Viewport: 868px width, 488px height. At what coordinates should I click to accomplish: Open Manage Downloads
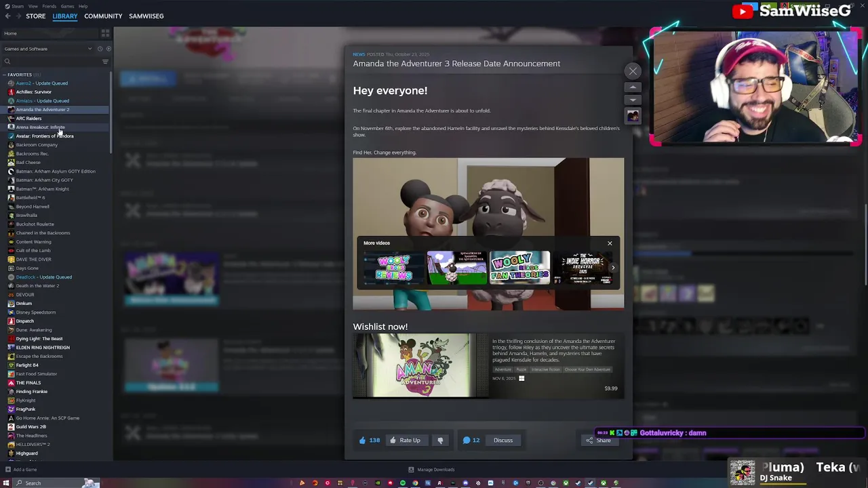point(431,470)
